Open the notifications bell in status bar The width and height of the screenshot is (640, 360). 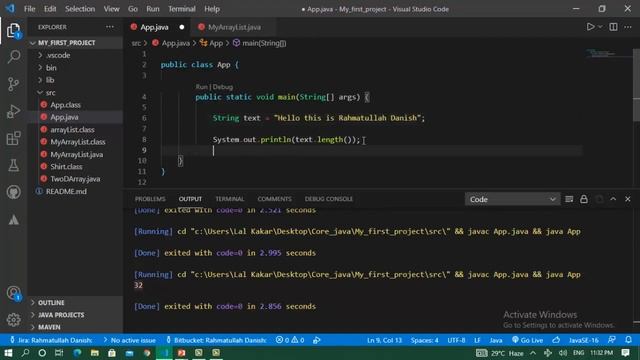[628, 340]
